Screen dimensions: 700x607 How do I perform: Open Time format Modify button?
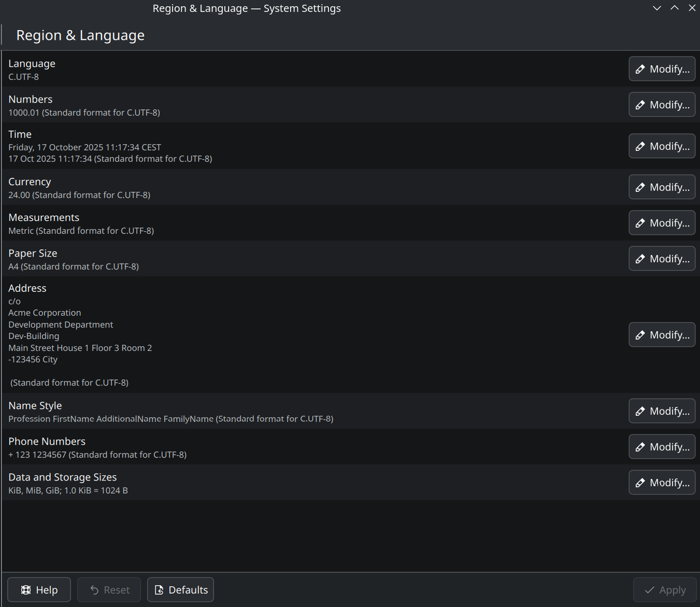(662, 146)
